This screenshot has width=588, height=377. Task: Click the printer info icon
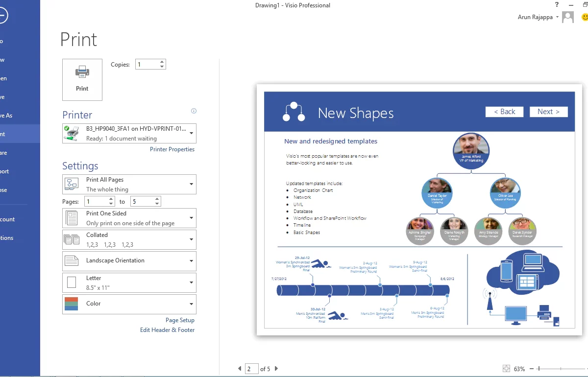[x=194, y=111]
